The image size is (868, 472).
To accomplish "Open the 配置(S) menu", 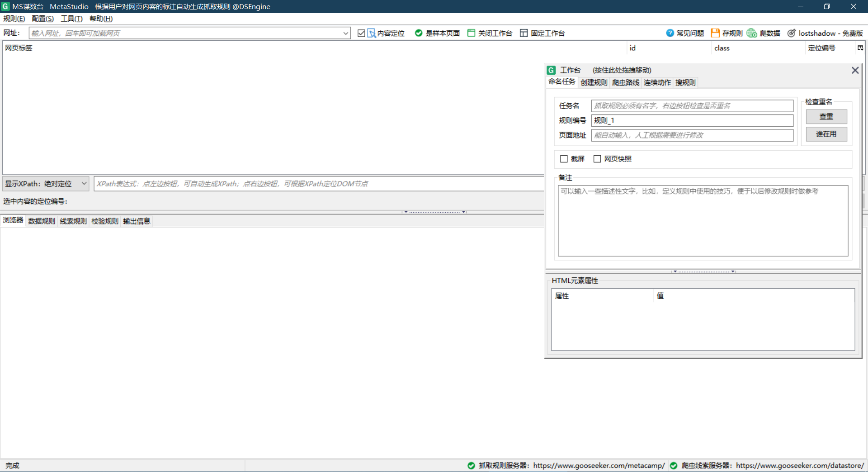I will click(x=43, y=19).
